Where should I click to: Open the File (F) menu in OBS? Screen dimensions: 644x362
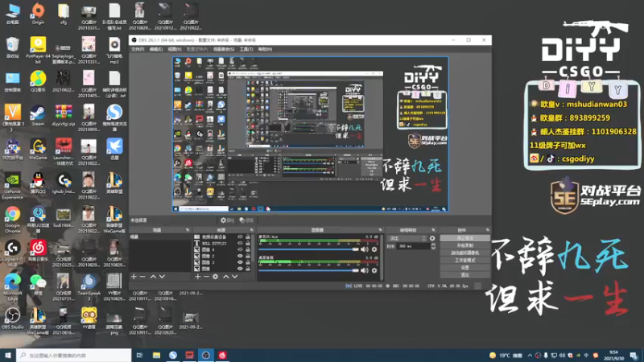point(138,49)
